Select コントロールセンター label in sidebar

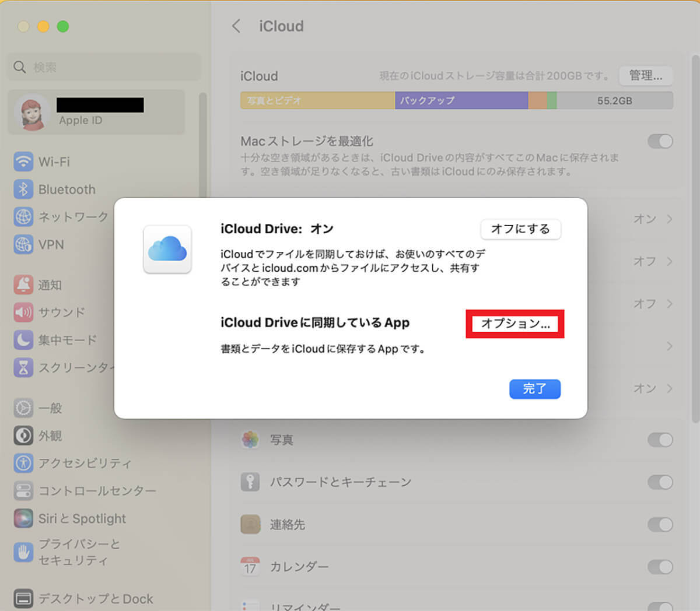point(97,491)
